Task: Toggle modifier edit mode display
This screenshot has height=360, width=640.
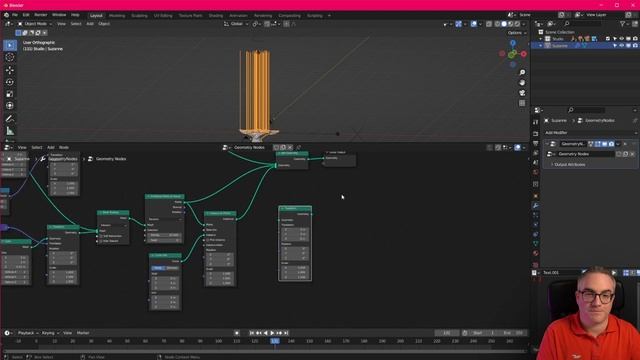Action: click(598, 144)
